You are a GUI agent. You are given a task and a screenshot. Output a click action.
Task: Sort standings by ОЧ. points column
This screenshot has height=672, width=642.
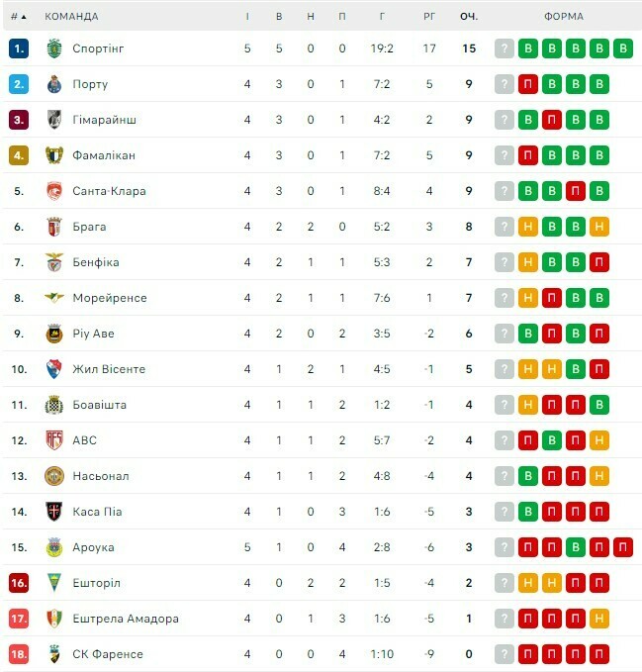pos(469,17)
